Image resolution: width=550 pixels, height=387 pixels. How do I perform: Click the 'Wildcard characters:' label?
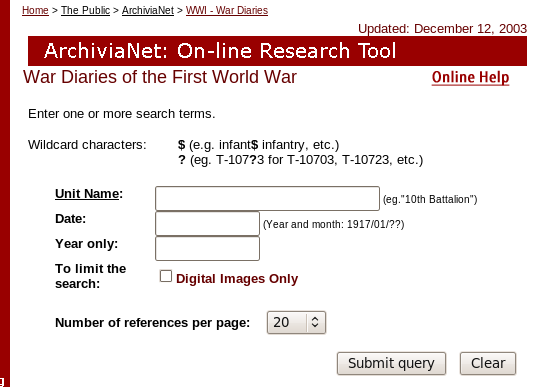(x=87, y=145)
